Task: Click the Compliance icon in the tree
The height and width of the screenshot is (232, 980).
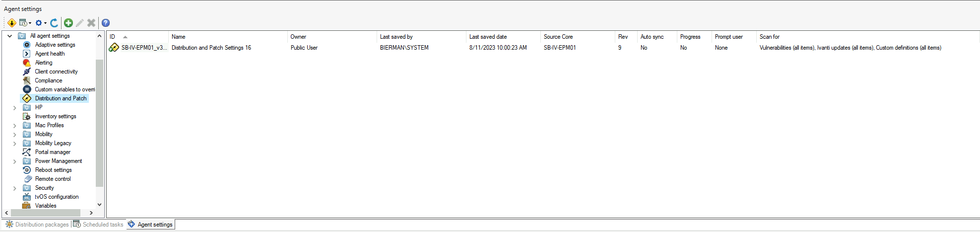Action: 27,80
